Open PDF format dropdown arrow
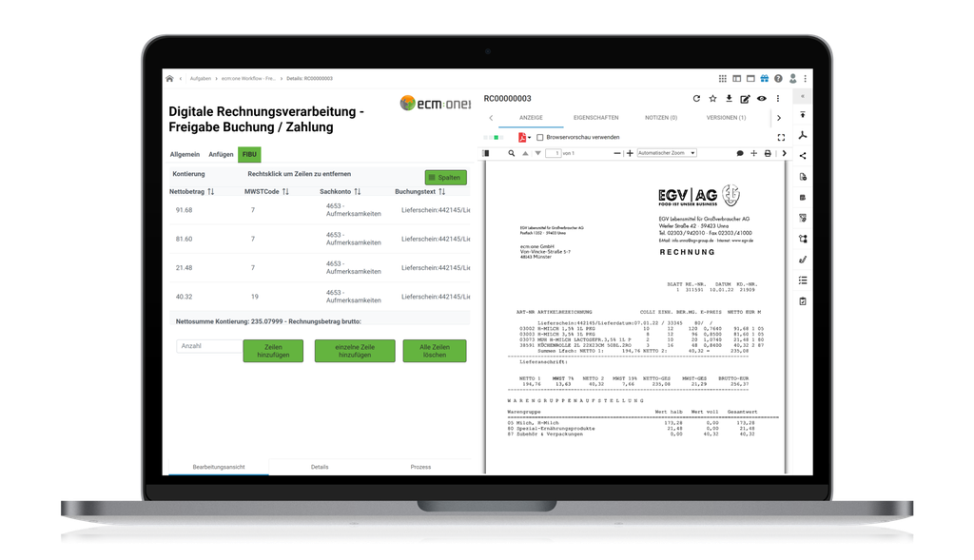Image resolution: width=974 pixels, height=560 pixels. pos(529,138)
